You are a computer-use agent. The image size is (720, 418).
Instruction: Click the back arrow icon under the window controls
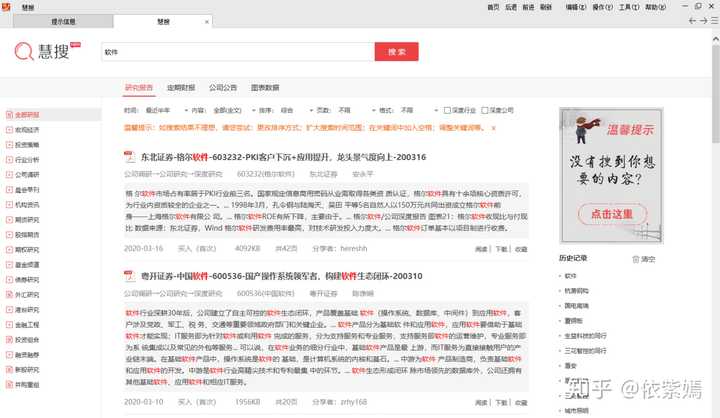[692, 21]
